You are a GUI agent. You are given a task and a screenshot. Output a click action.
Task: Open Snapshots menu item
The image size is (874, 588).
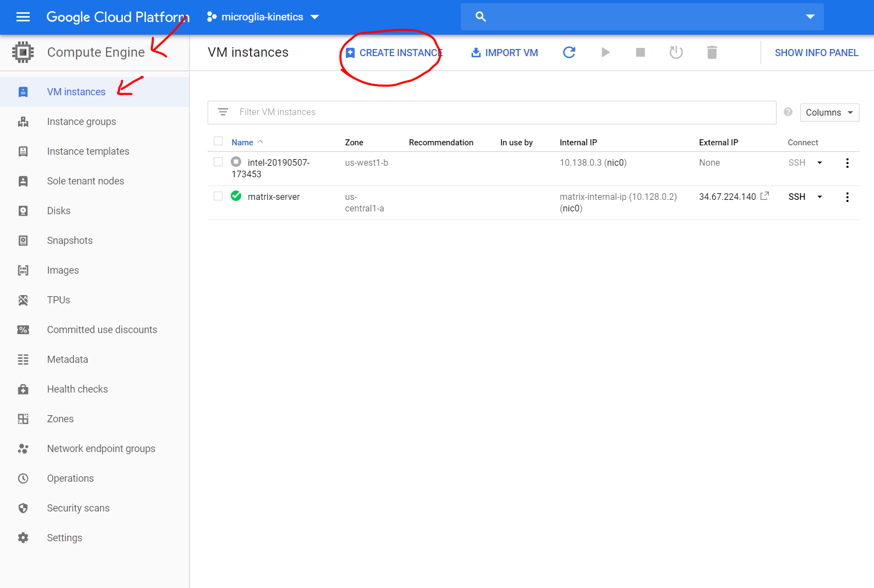click(70, 241)
